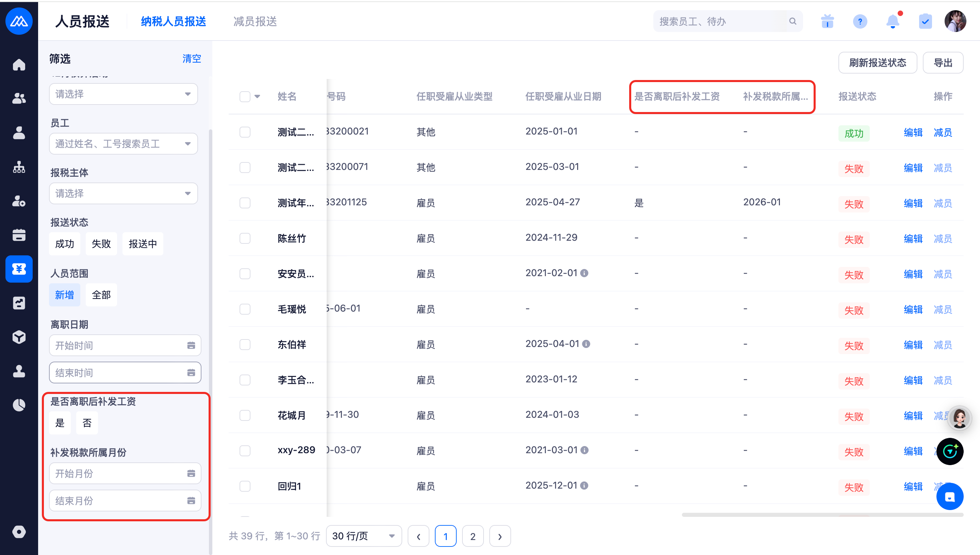This screenshot has width=980, height=555.
Task: Click the search magnifier icon
Action: click(793, 21)
